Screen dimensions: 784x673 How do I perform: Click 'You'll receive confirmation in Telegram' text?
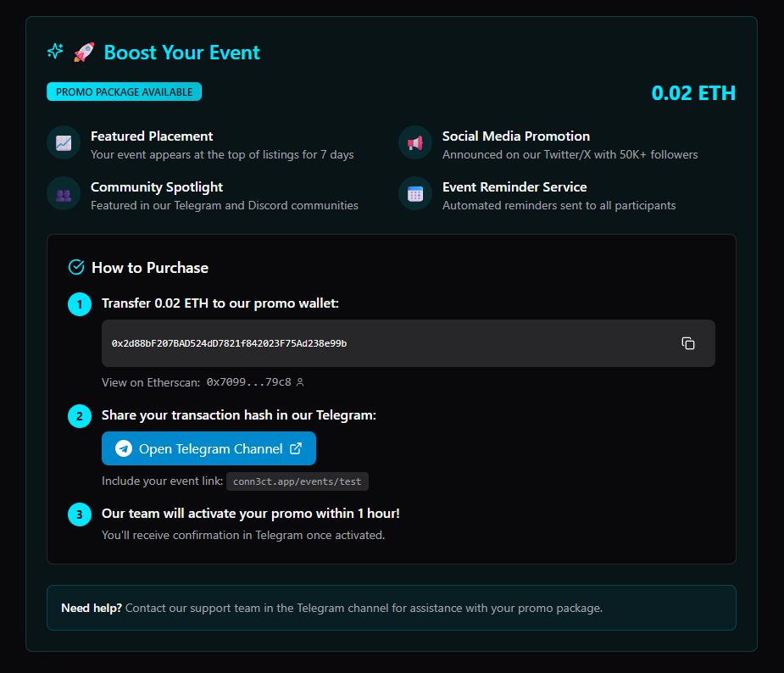click(243, 535)
